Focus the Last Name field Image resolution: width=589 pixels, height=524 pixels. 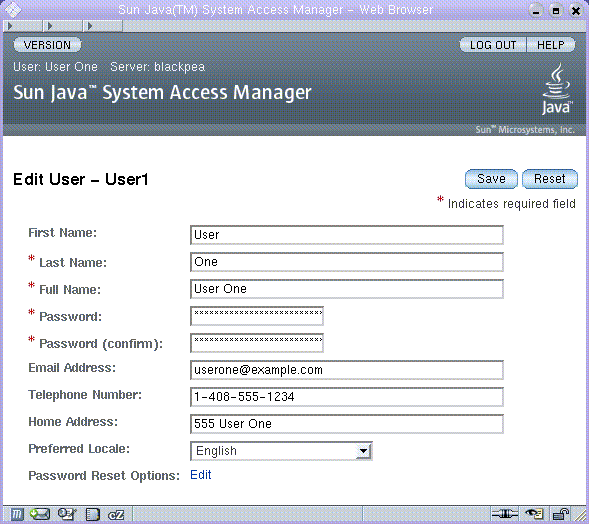point(347,262)
